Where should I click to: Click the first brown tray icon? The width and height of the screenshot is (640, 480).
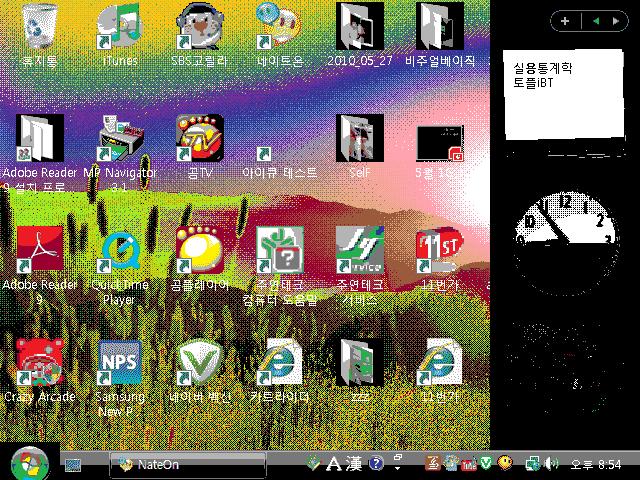point(432,463)
